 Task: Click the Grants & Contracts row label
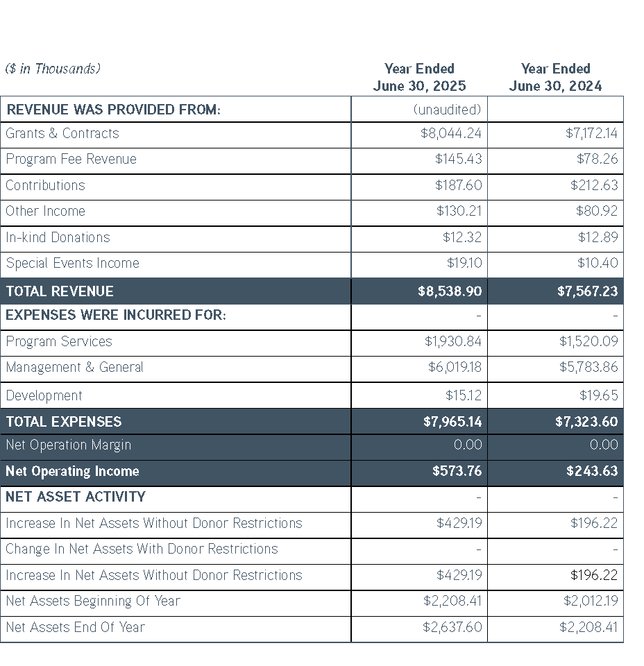[x=62, y=134]
